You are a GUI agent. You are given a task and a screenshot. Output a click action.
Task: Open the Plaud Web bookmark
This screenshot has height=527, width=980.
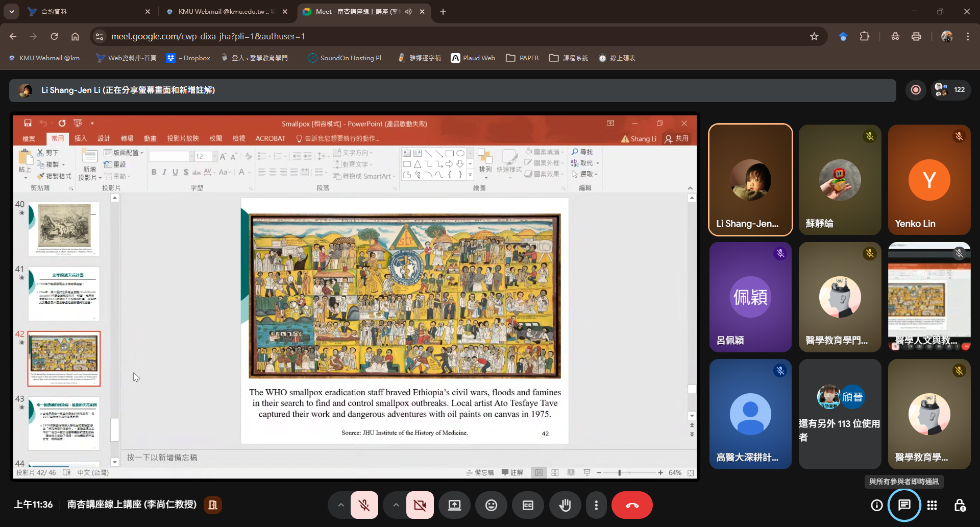(x=473, y=58)
